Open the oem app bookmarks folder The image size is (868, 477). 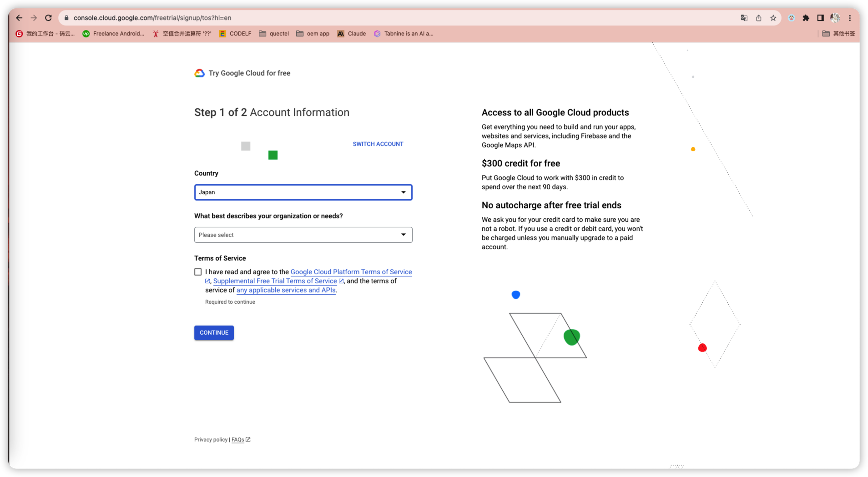coord(313,34)
